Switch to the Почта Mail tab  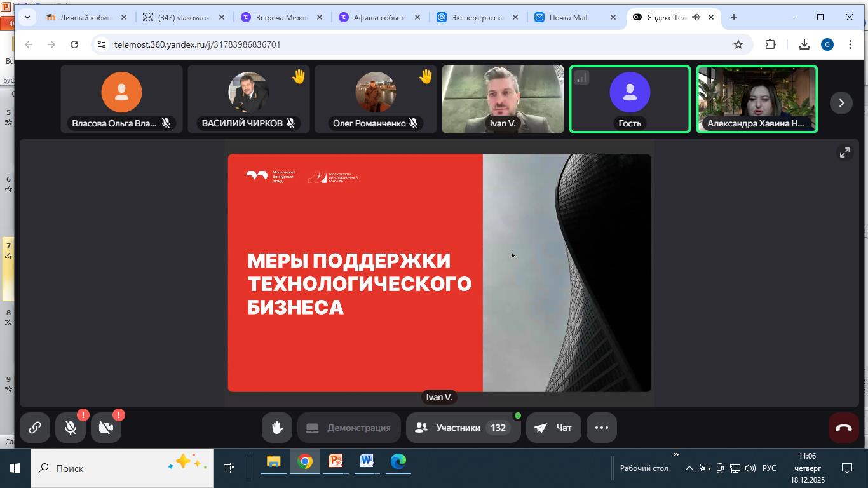(x=567, y=17)
